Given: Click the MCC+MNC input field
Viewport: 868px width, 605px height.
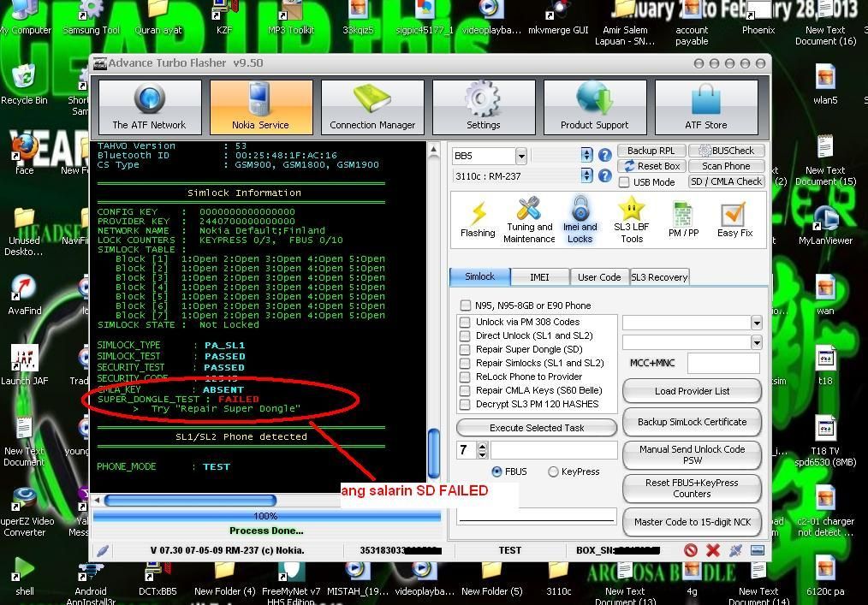Looking at the screenshot, I should (723, 363).
